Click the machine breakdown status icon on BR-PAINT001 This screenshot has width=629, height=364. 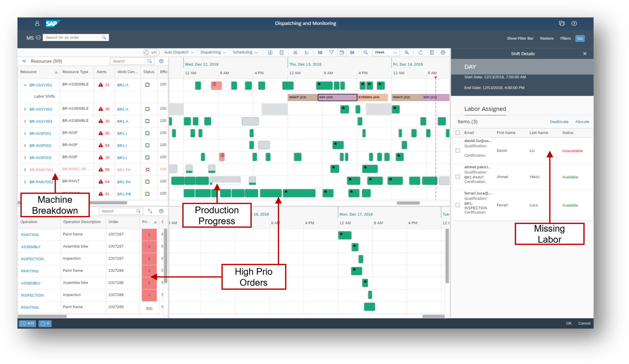coord(148,170)
